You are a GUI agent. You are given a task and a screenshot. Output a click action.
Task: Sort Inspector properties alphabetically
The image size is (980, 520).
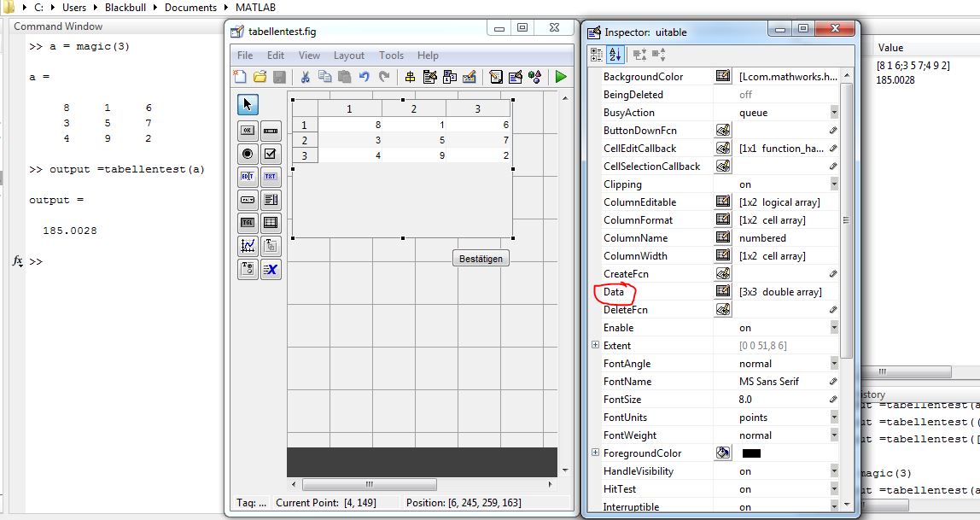click(615, 55)
